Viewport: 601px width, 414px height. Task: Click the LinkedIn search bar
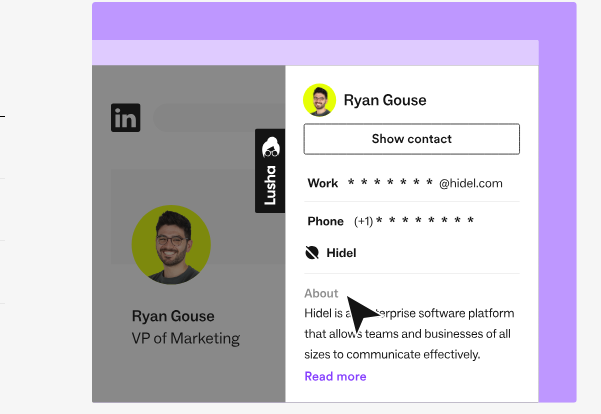click(x=218, y=117)
